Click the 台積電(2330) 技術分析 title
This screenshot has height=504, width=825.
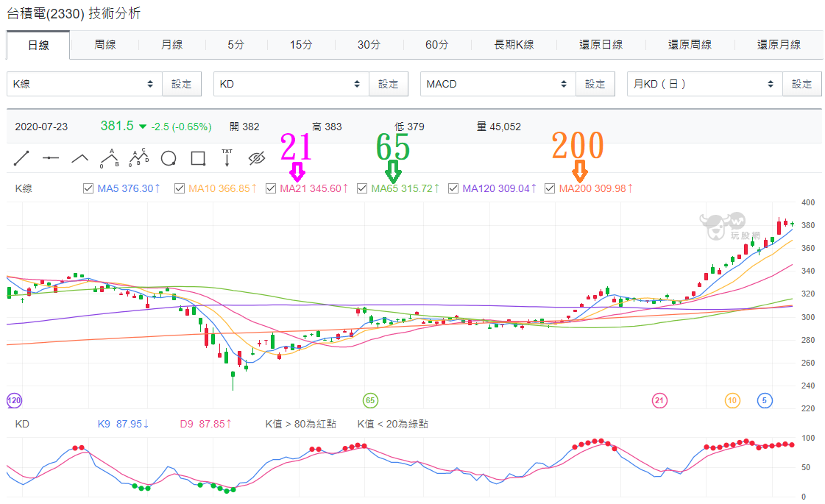[74, 14]
